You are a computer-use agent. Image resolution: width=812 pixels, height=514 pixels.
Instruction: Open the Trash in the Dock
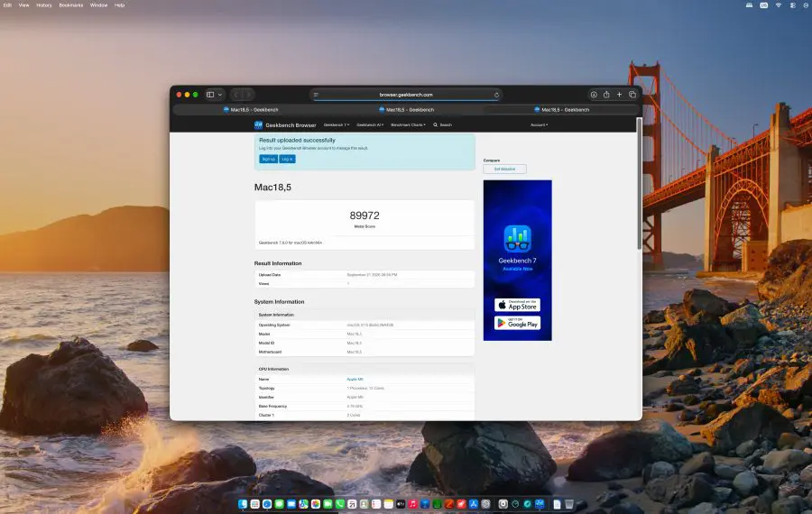(x=569, y=504)
